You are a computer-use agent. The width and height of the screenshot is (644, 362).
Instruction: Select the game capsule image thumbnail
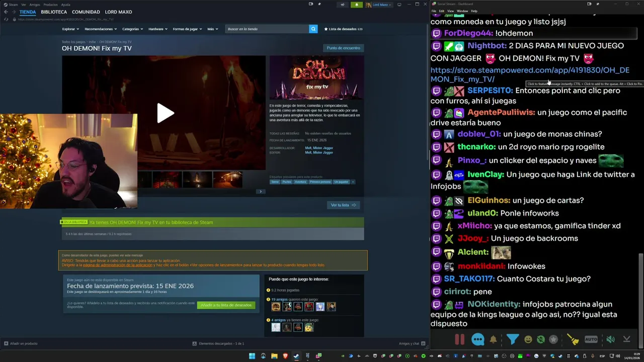click(316, 77)
